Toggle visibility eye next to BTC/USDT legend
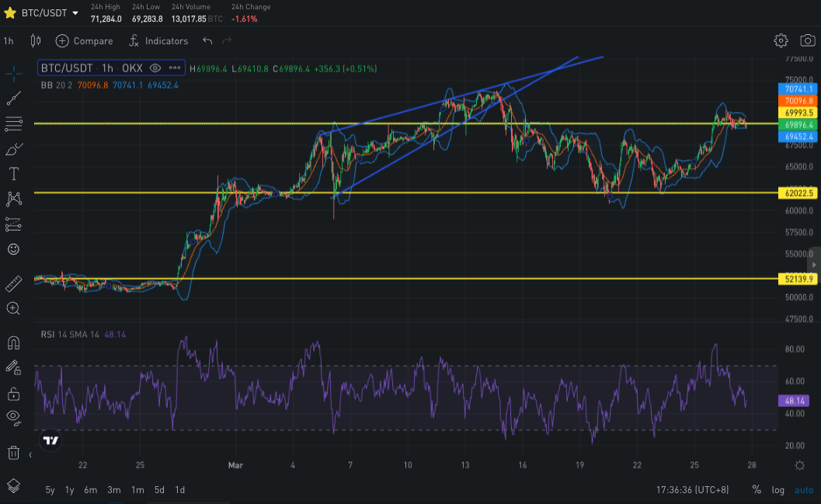821x504 pixels. [x=155, y=68]
